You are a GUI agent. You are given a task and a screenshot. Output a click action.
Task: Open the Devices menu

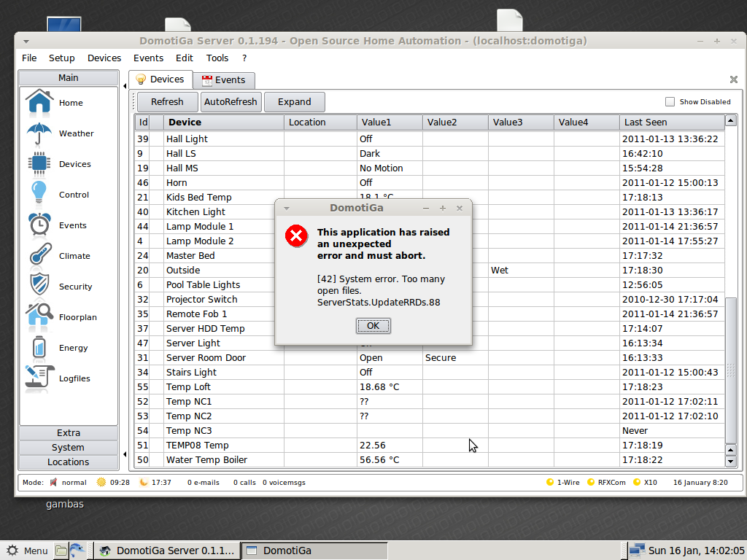point(104,58)
